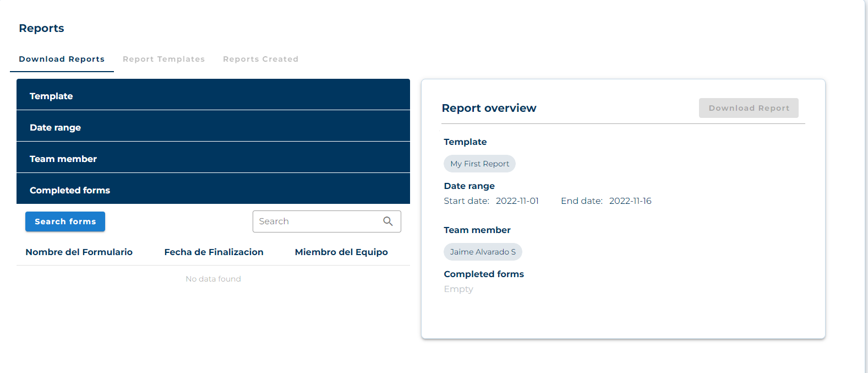Go to the Reports Created tab
This screenshot has width=868, height=373.
coord(260,59)
